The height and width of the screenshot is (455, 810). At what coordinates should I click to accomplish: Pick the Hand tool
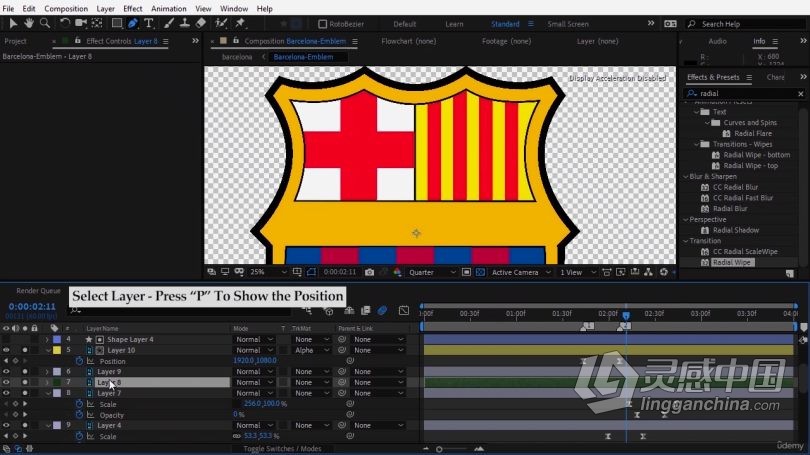point(29,23)
